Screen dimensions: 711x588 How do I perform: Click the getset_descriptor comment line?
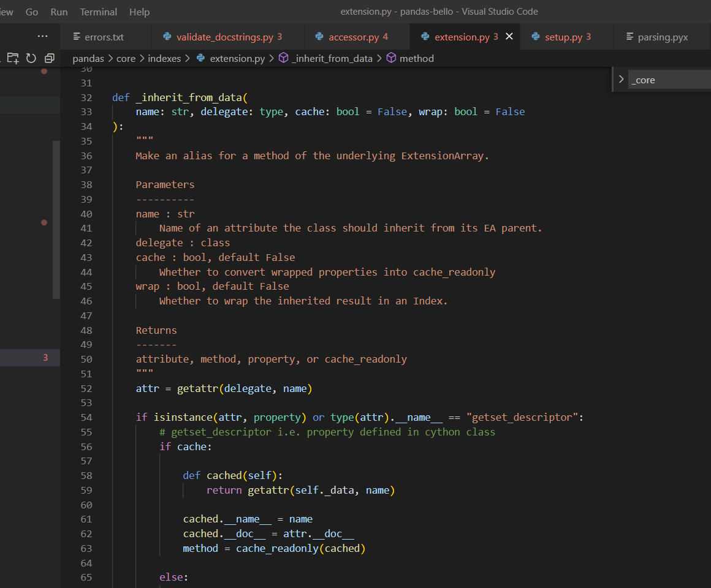pyautogui.click(x=327, y=432)
